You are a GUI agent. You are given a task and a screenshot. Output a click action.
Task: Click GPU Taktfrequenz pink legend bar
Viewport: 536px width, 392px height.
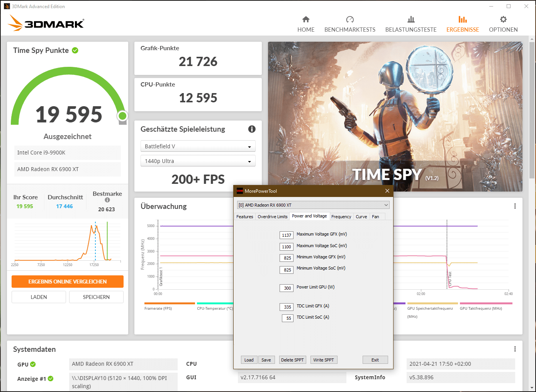tap(486, 304)
